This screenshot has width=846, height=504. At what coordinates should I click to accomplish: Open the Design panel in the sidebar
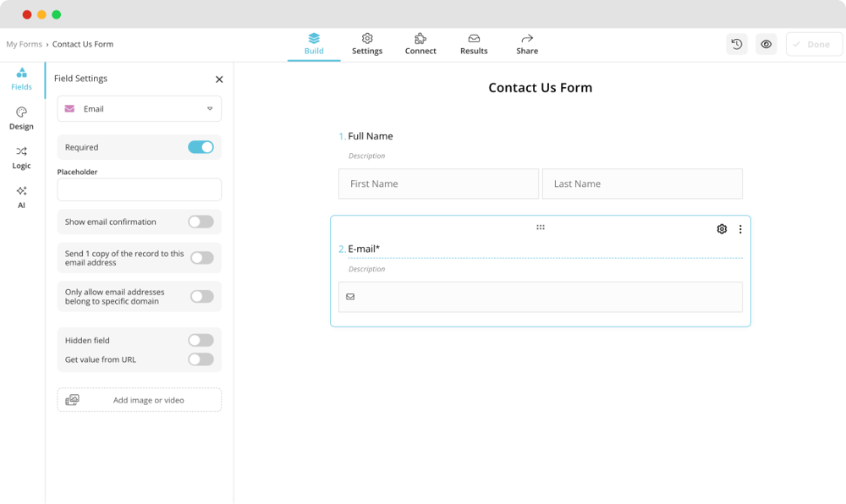21,118
